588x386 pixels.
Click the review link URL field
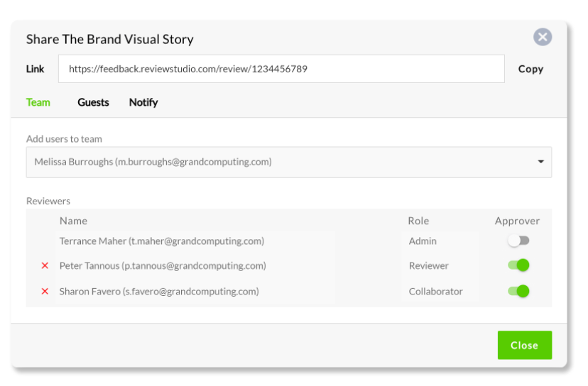[x=281, y=69]
